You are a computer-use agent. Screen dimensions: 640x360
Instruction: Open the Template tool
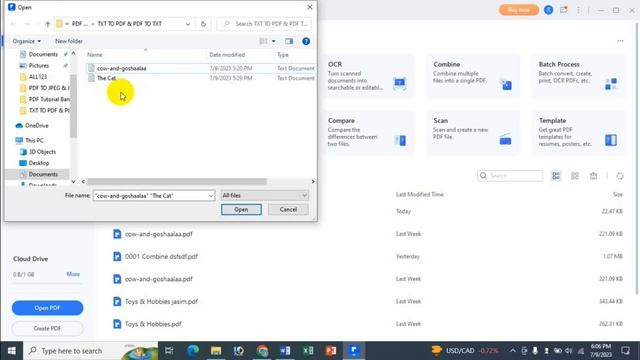578,133
